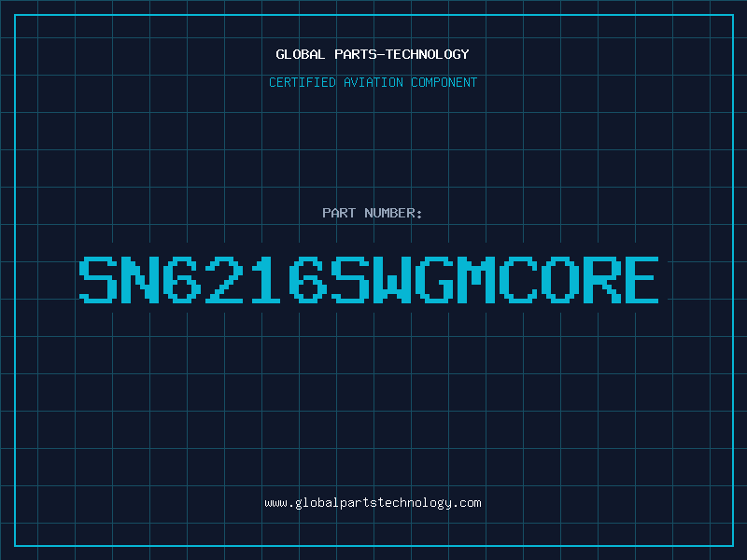Open the www.globalpartstechnology.com link

pos(373,503)
